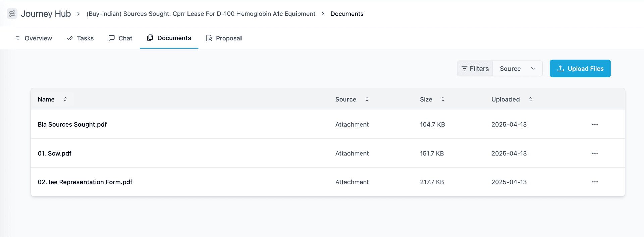This screenshot has height=237, width=644.
Task: Click the checkmarks icon beside Tasks
Action: point(70,38)
